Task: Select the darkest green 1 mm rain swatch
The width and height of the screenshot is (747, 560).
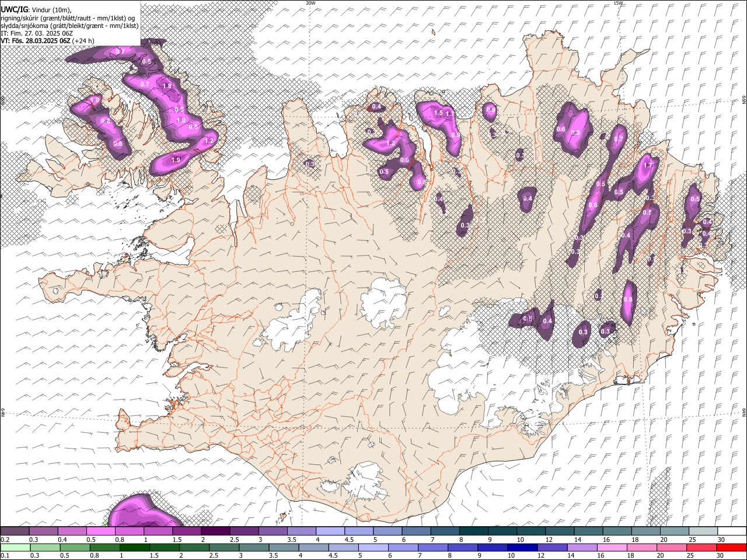Action: [x=135, y=548]
